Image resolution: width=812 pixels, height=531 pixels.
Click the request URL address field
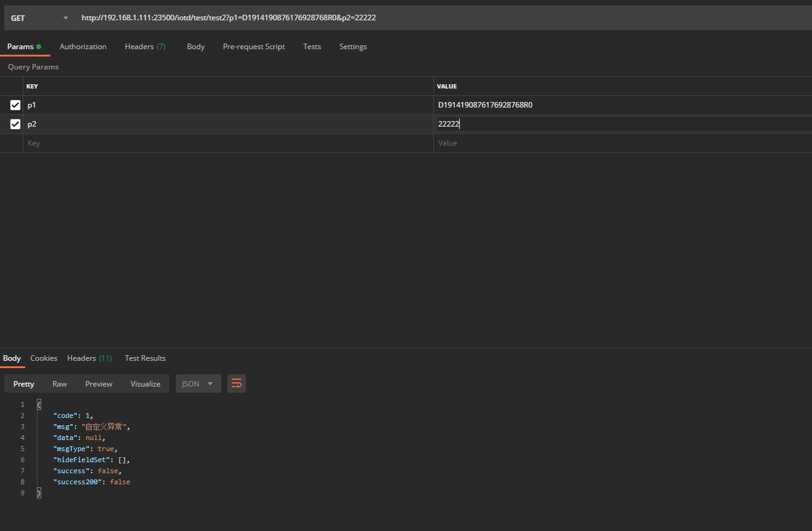pos(430,18)
